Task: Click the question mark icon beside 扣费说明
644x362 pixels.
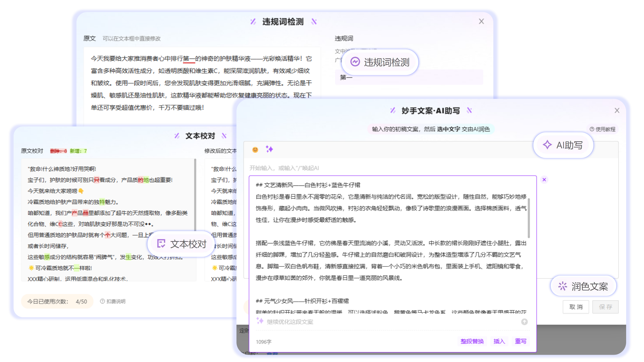Action: click(x=102, y=301)
